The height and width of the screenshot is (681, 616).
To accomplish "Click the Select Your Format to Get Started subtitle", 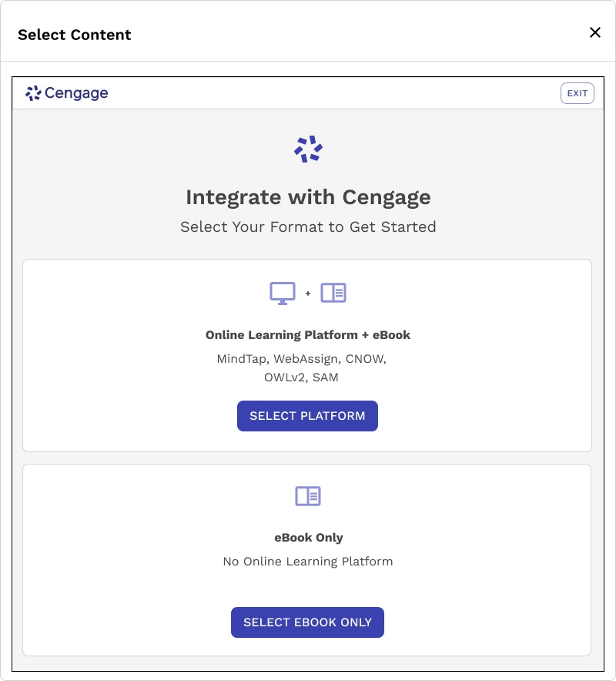I will click(308, 226).
